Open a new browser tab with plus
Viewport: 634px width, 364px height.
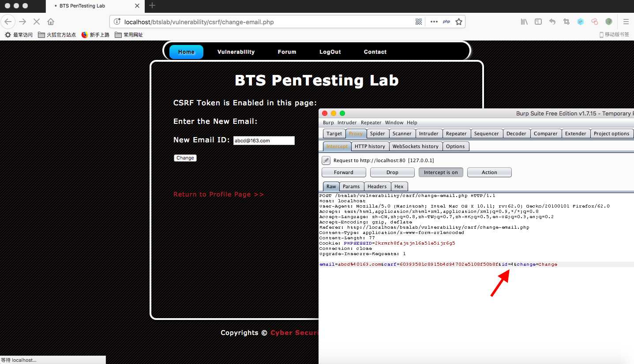152,6
